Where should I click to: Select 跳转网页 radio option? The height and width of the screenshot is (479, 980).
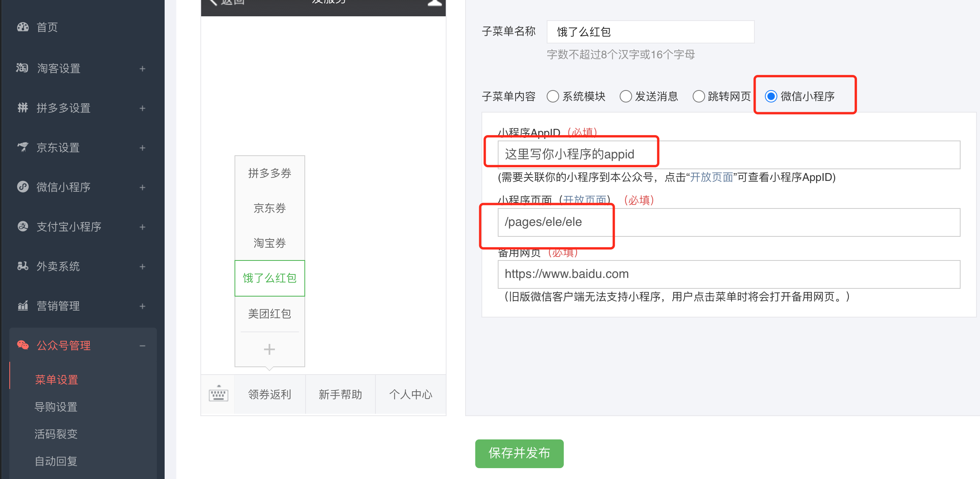click(x=699, y=96)
